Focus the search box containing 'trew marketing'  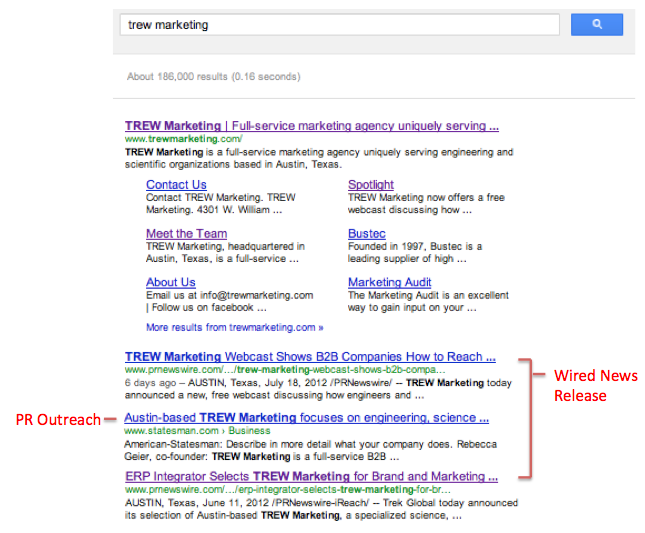339,25
